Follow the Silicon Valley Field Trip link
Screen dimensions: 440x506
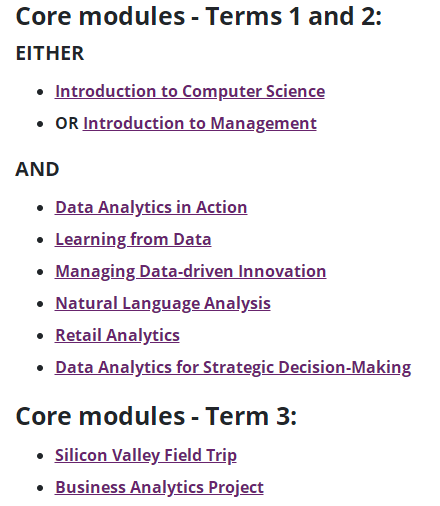146,455
